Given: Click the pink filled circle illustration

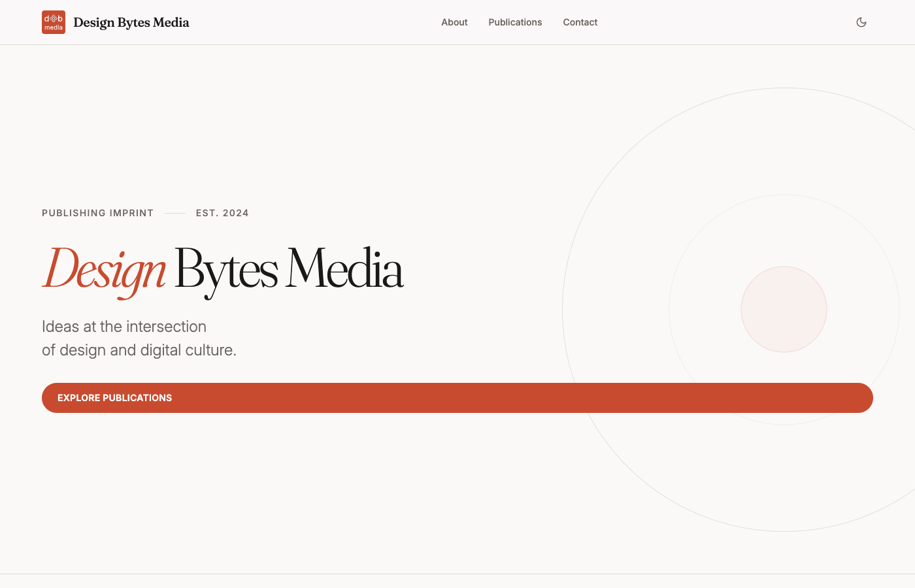Looking at the screenshot, I should (x=784, y=309).
